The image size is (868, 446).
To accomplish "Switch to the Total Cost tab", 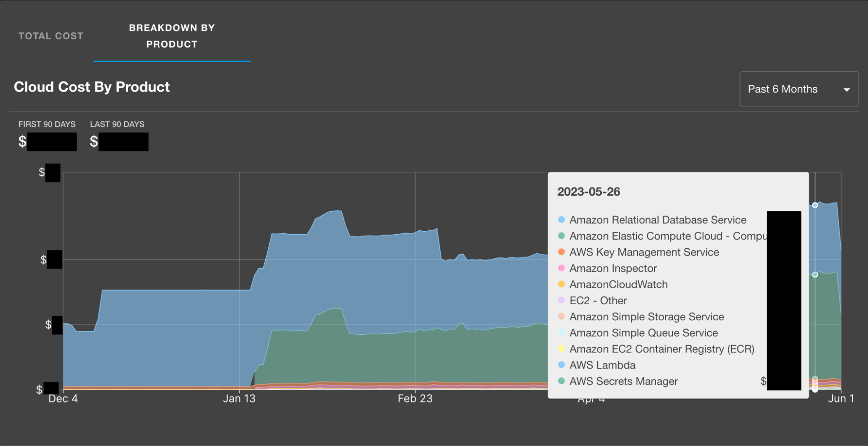I will [51, 36].
